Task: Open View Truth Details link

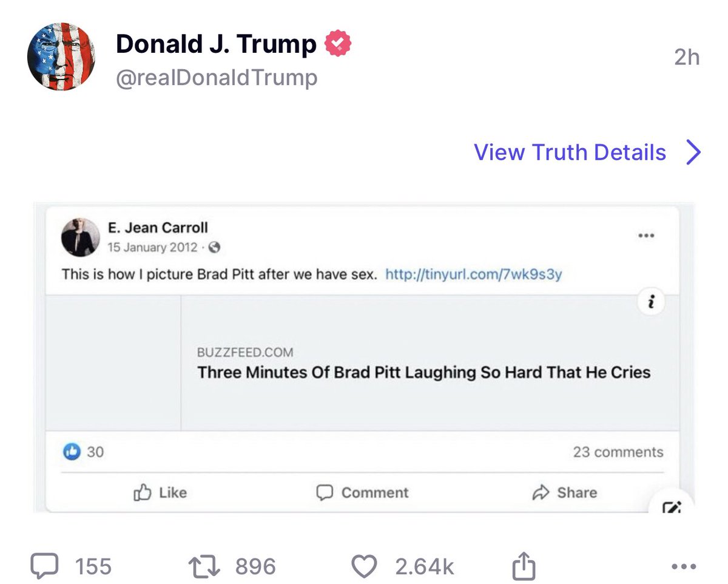Action: pos(570,152)
